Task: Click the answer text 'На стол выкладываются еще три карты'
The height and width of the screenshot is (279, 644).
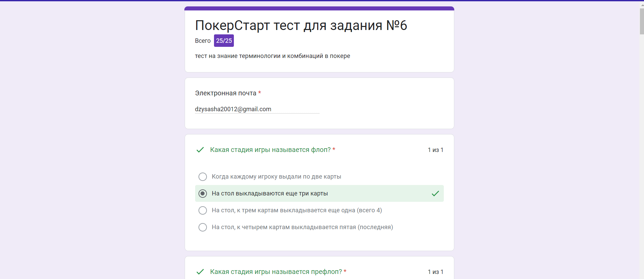Action: (270, 193)
